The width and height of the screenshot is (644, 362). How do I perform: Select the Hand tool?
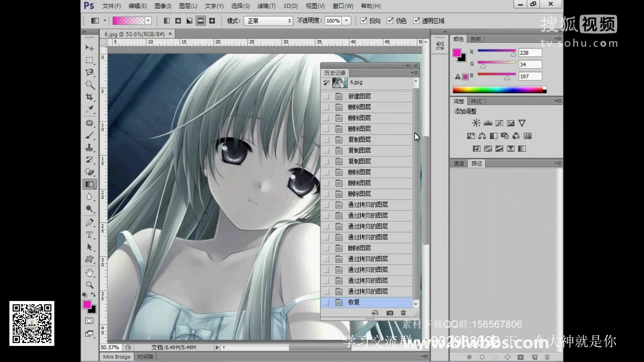click(89, 273)
